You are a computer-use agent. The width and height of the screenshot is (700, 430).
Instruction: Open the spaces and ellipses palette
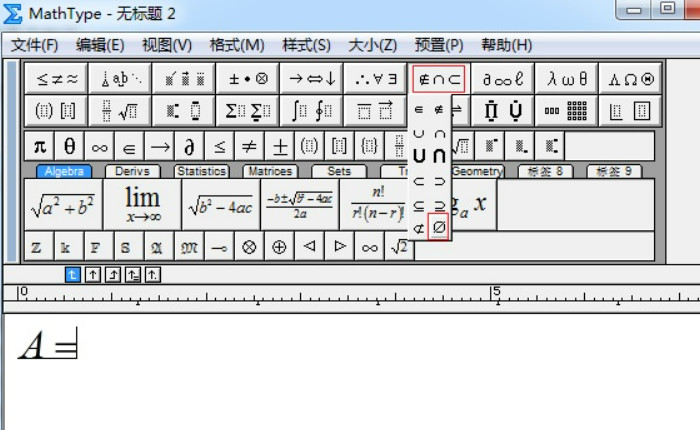coord(120,79)
